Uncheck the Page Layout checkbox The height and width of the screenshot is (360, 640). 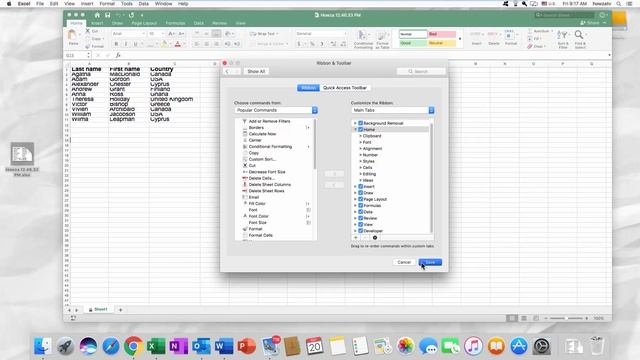tap(360, 199)
